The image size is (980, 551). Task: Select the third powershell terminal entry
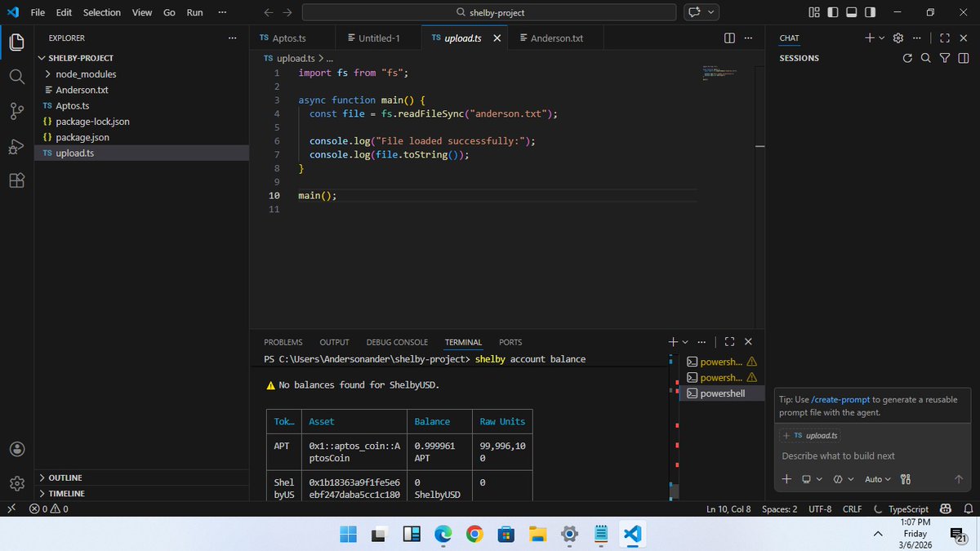tap(722, 393)
